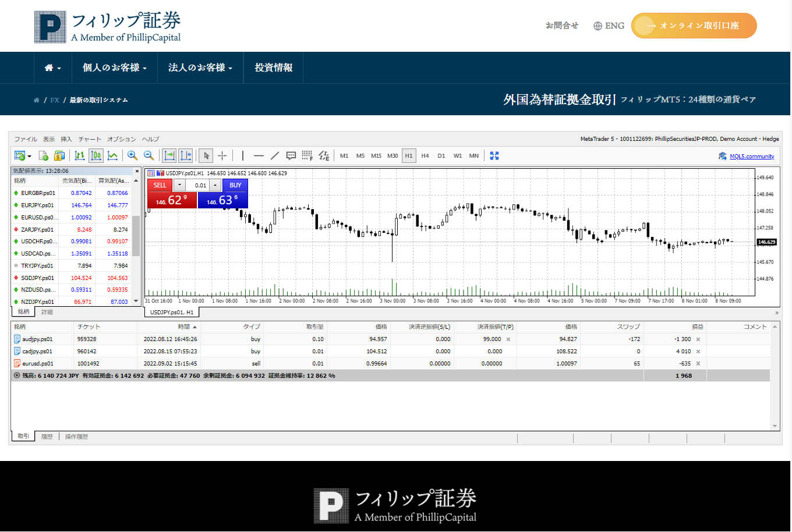The image size is (792, 532).
Task: Select the trendline drawing tool
Action: coord(275,155)
